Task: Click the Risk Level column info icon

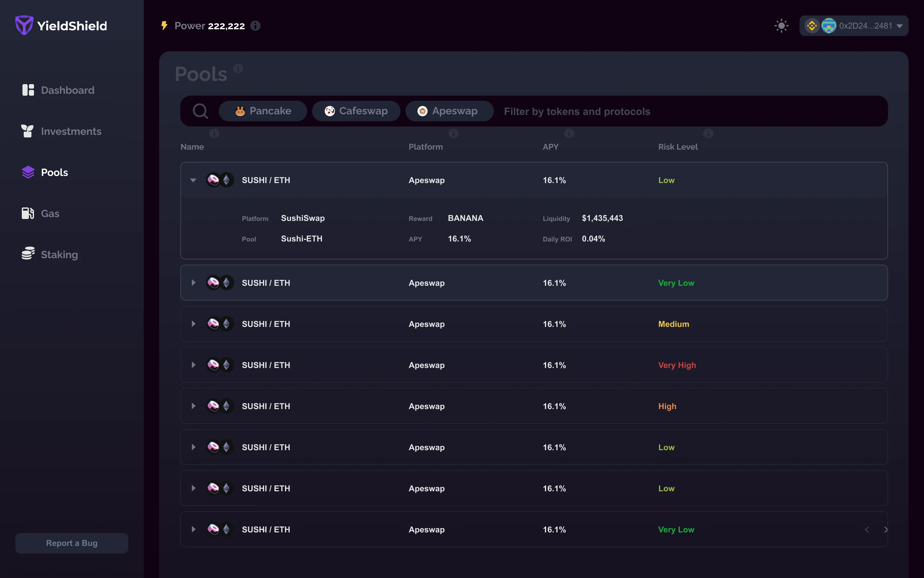Action: [x=708, y=133]
